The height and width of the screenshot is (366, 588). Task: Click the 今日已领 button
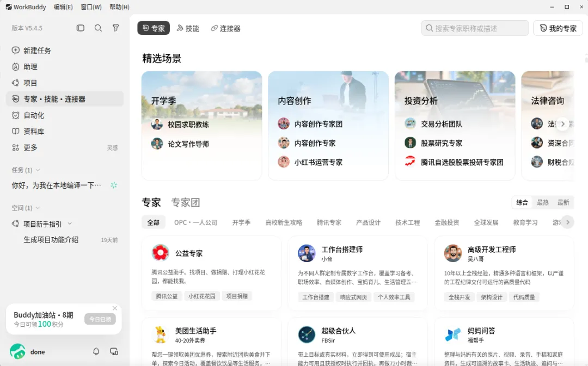pos(100,319)
